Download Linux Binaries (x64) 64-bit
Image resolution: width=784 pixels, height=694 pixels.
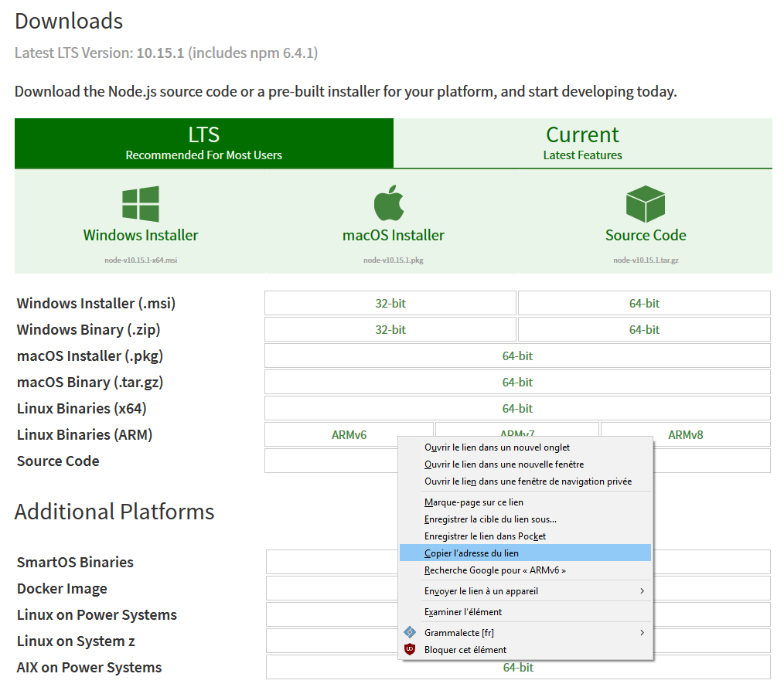[x=517, y=409]
